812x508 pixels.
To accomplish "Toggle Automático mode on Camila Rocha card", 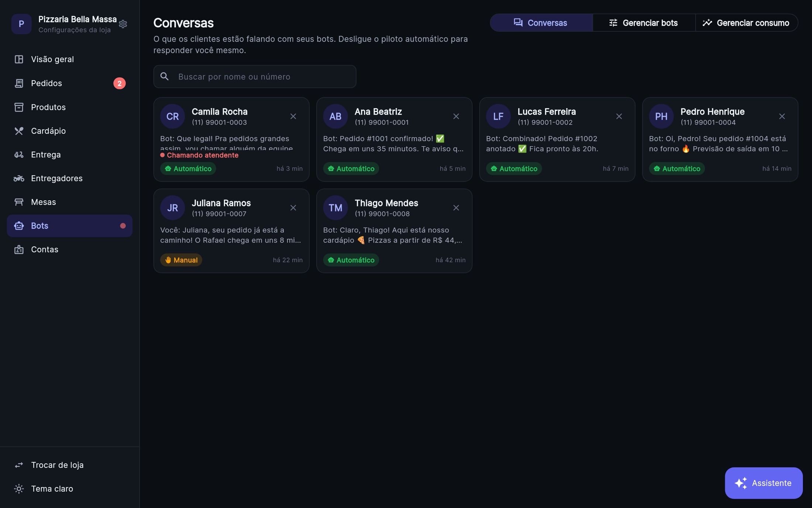I will (x=188, y=168).
